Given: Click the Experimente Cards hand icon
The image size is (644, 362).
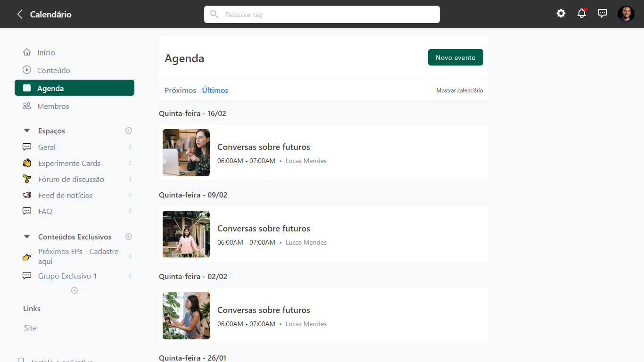Looking at the screenshot, I should (x=27, y=163).
